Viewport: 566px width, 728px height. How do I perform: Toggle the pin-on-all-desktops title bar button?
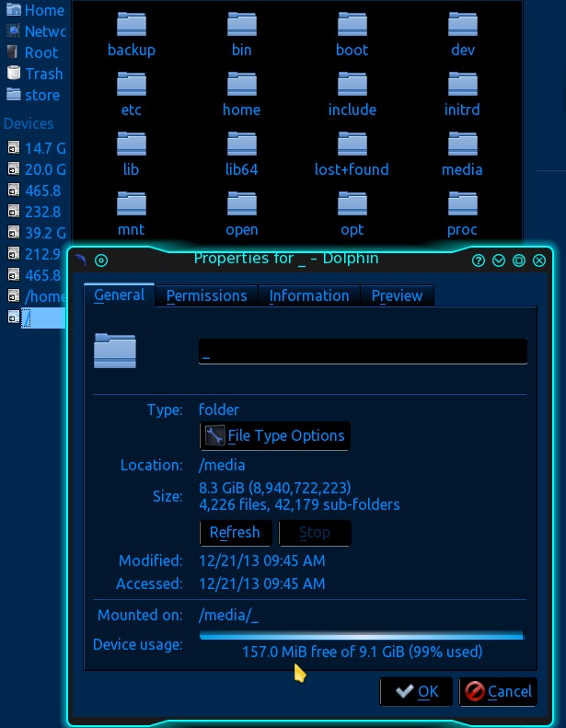point(101,260)
